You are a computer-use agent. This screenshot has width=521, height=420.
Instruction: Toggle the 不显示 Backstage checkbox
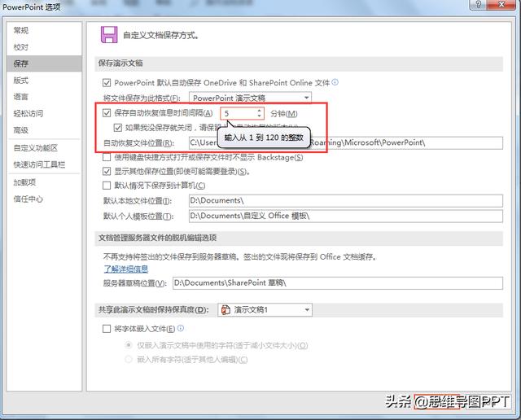point(107,157)
